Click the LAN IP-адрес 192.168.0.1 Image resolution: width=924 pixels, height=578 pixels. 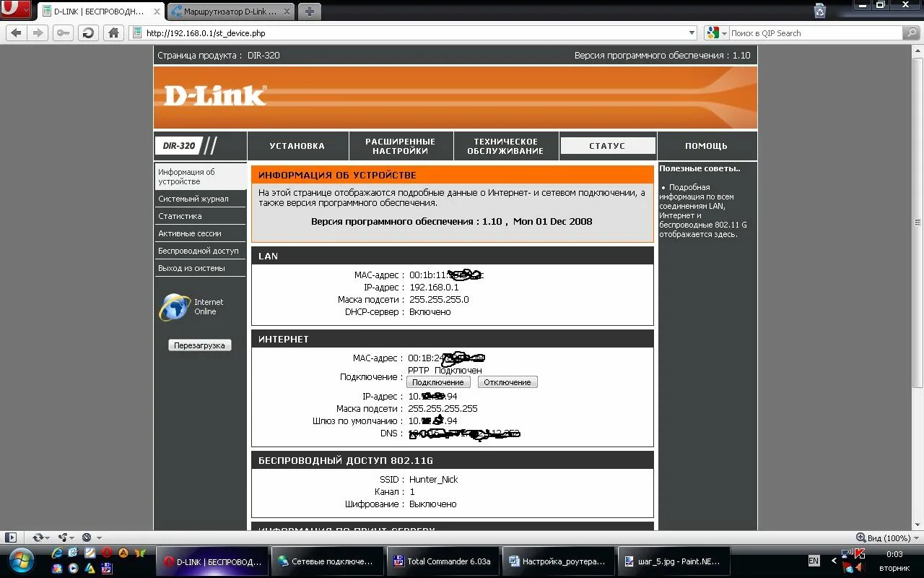pos(434,288)
